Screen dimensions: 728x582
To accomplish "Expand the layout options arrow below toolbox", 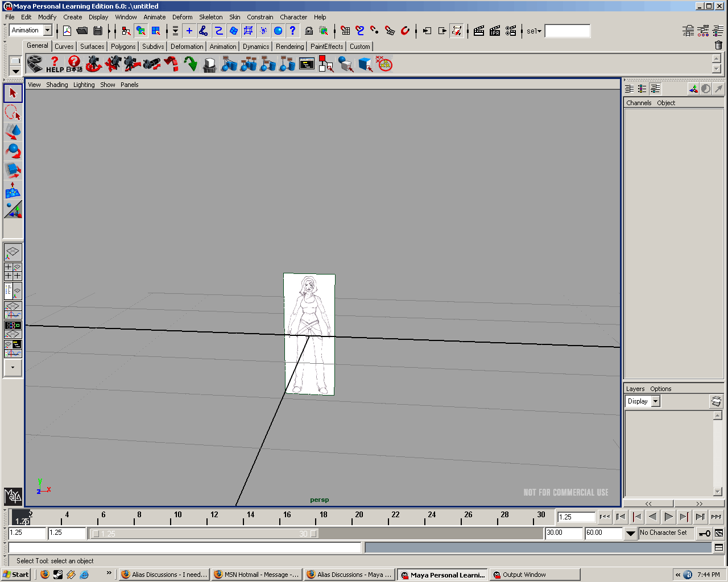I will click(13, 368).
